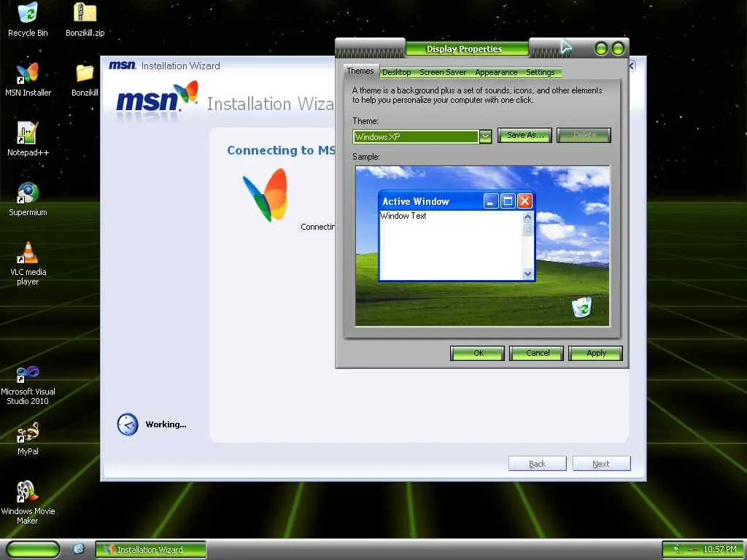Select the Bonzikill folder icon
The height and width of the screenshot is (560, 747).
pos(85,79)
